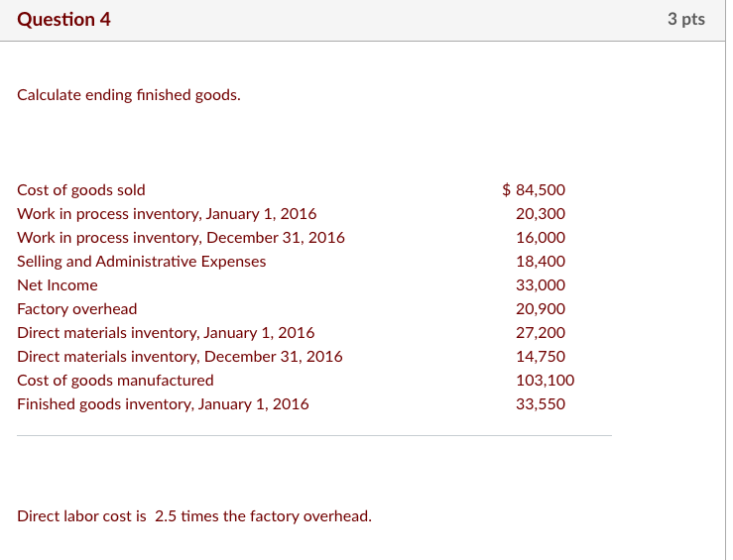Image resolution: width=733 pixels, height=560 pixels.
Task: Click the Cost of goods manufactured label
Action: (115, 380)
